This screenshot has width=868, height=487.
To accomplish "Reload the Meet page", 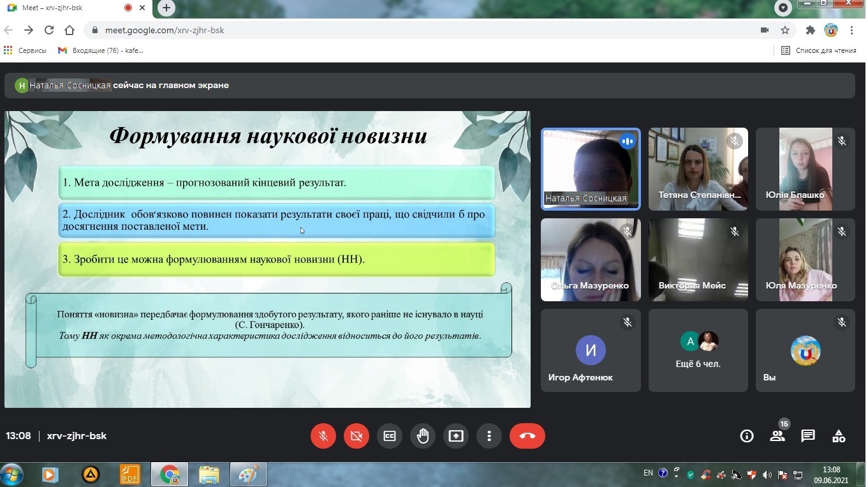I will (x=49, y=30).
